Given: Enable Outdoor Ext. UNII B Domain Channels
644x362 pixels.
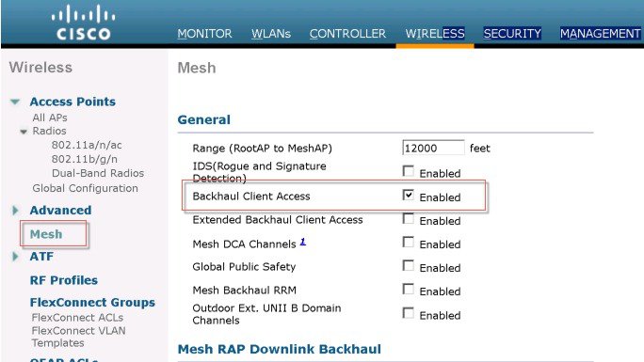Looking at the screenshot, I should click(408, 313).
